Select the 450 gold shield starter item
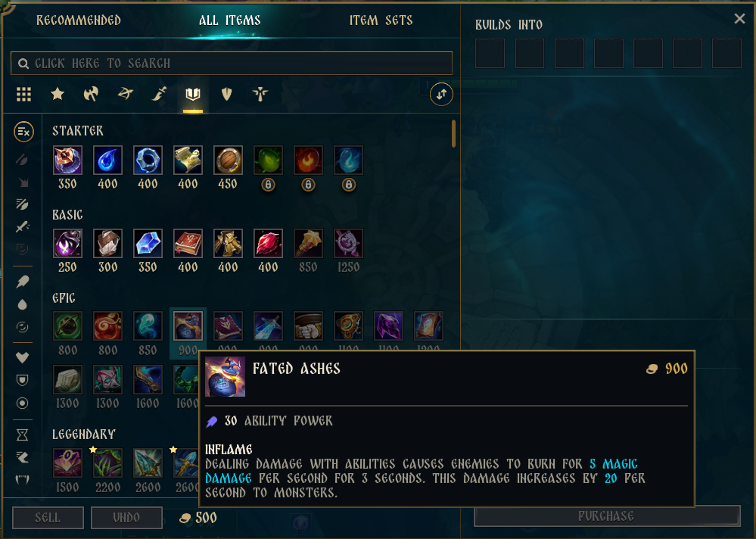 tap(228, 160)
